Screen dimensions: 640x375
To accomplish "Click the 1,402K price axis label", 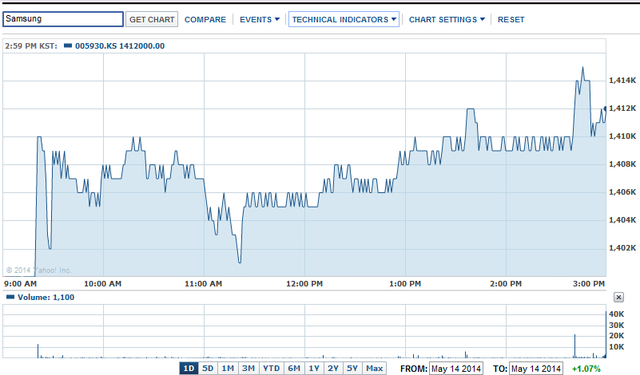I will tap(622, 248).
